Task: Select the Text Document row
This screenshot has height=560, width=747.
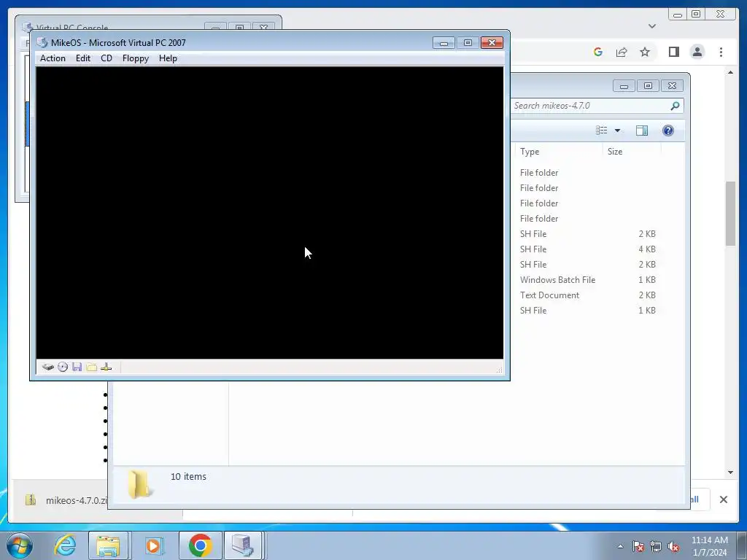Action: (x=588, y=295)
